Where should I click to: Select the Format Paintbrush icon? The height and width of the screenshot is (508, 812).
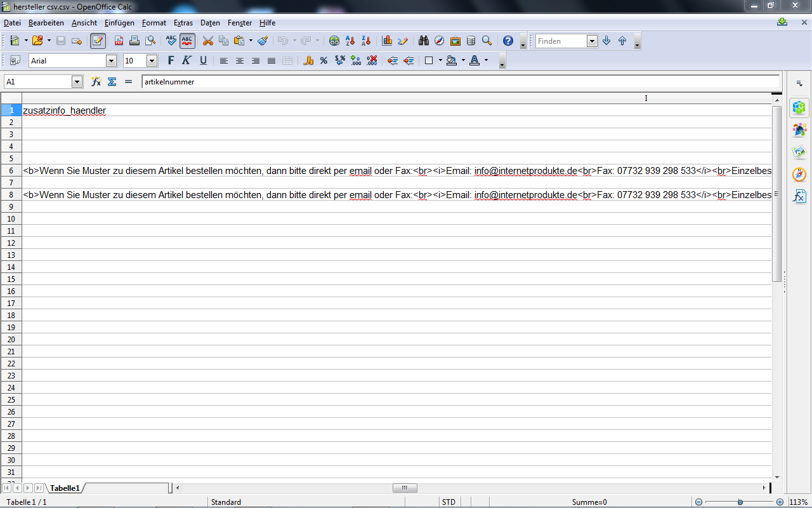pos(263,41)
